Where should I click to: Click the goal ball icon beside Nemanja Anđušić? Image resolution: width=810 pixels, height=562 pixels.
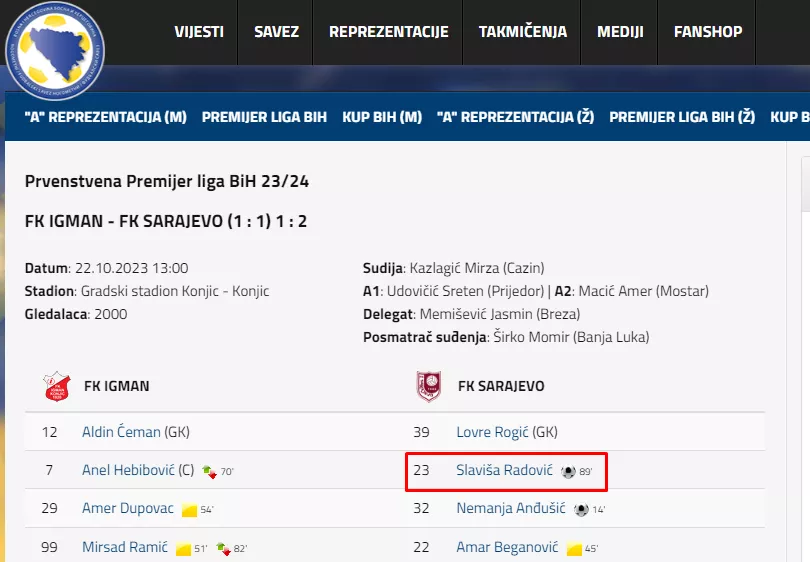click(581, 509)
